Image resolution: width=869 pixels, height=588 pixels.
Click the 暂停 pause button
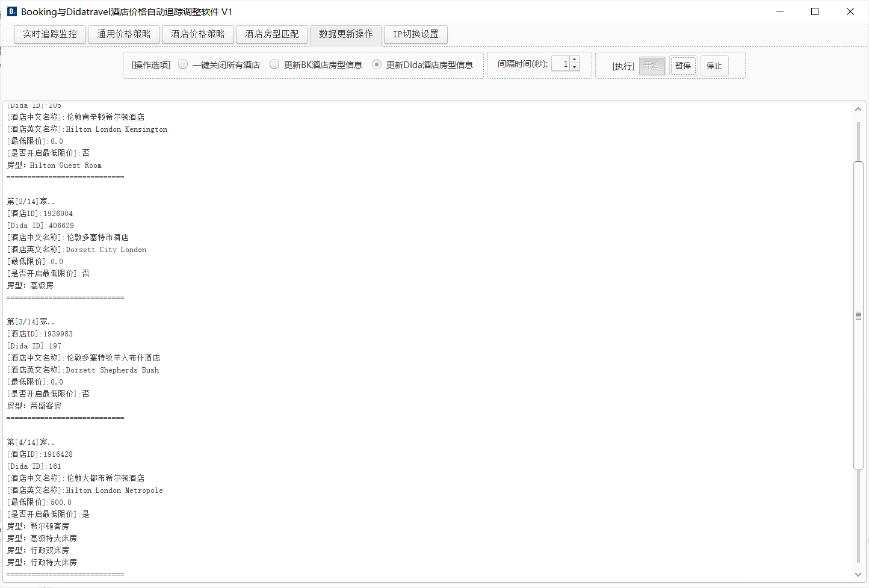click(x=683, y=66)
